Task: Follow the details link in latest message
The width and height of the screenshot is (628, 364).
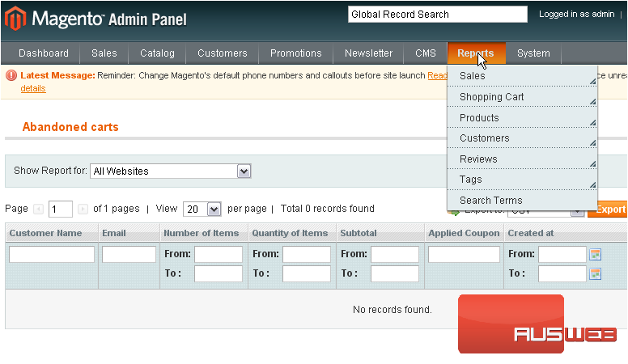Action: click(32, 88)
